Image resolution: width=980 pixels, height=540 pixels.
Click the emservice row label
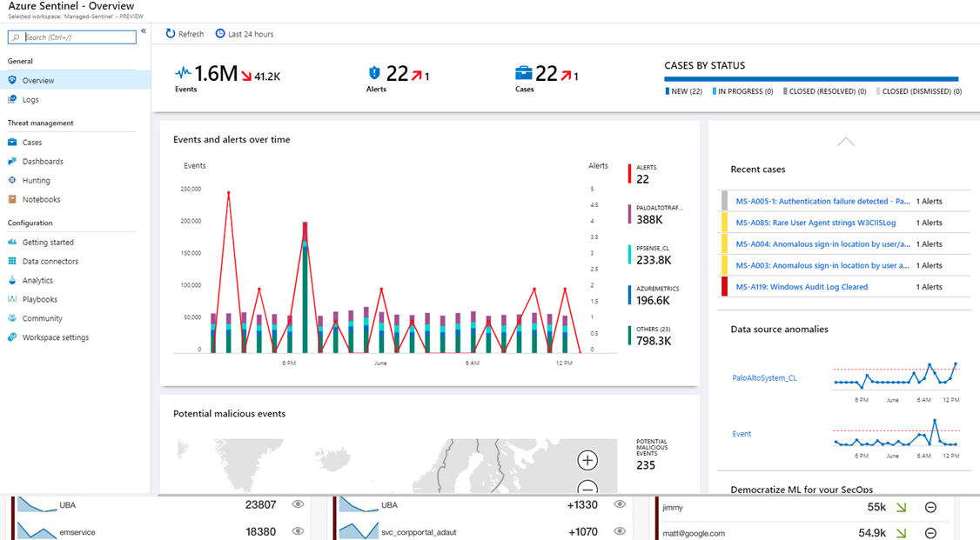pos(77,532)
